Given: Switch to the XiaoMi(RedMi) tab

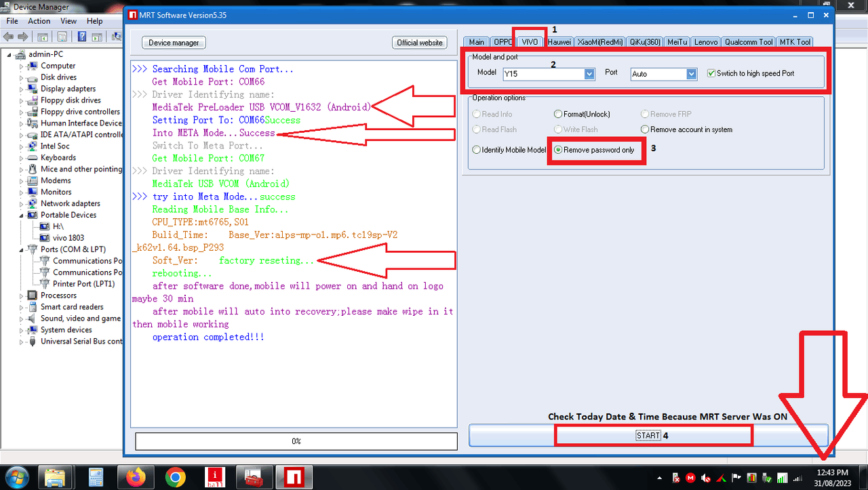Looking at the screenshot, I should pos(600,42).
